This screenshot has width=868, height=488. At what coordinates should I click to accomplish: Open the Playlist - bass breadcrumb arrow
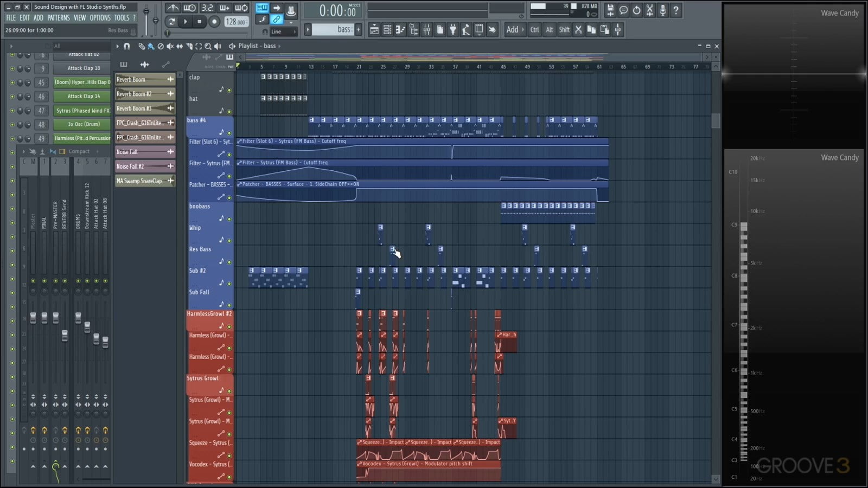pyautogui.click(x=279, y=46)
